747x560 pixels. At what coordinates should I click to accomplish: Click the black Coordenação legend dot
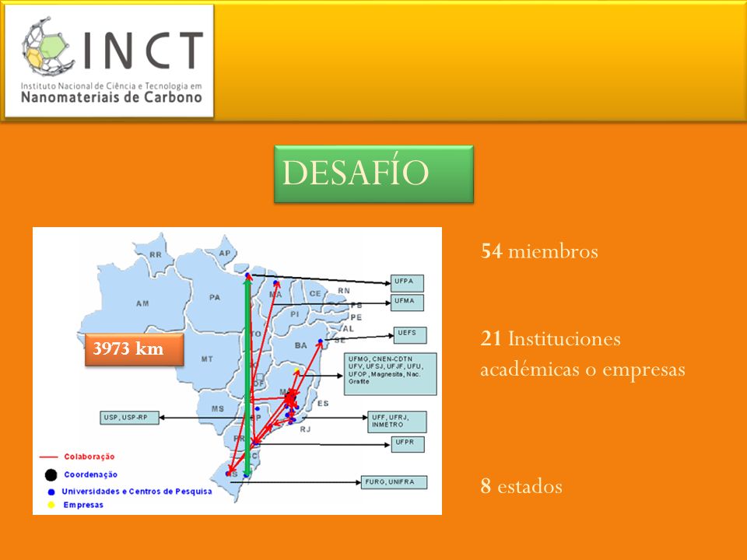point(51,474)
